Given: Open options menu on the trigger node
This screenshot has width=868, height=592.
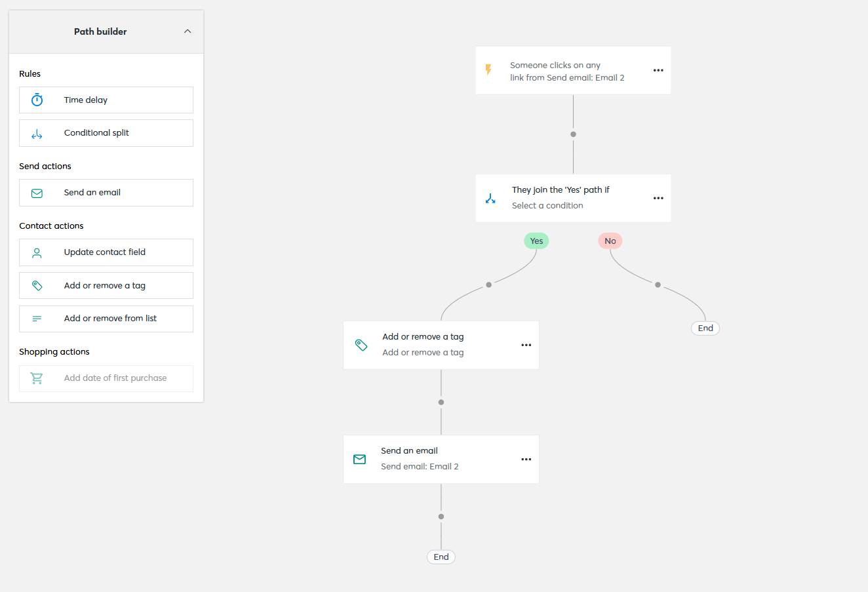Looking at the screenshot, I should pos(658,70).
